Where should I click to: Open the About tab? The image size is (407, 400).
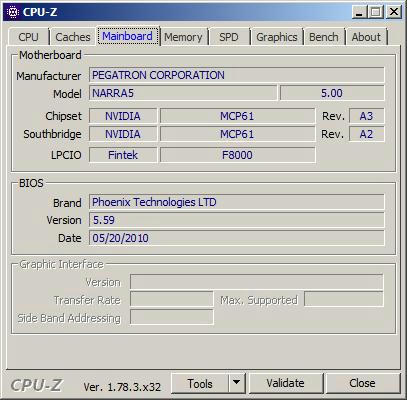(x=366, y=37)
